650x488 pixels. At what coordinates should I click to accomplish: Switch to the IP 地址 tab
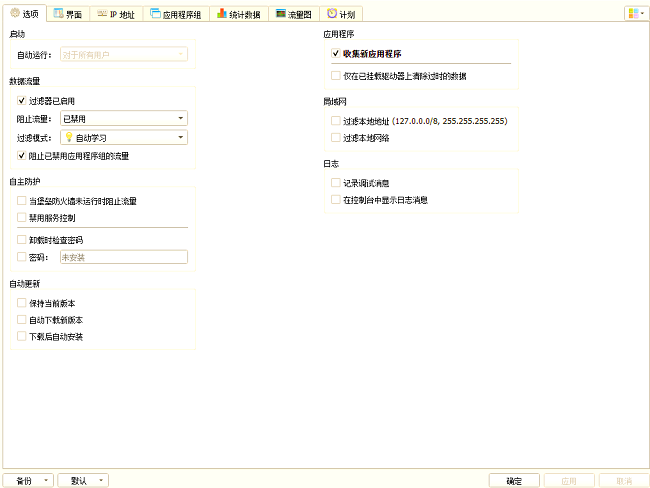point(116,14)
